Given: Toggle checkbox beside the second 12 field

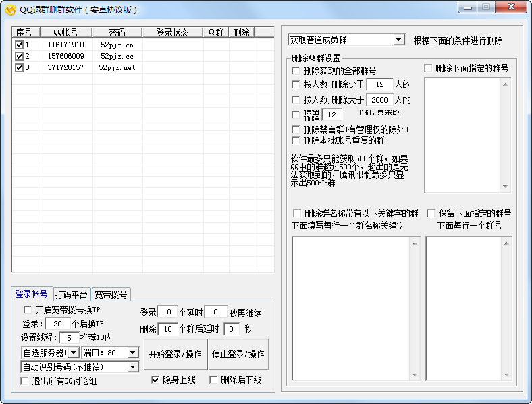Looking at the screenshot, I should point(296,115).
